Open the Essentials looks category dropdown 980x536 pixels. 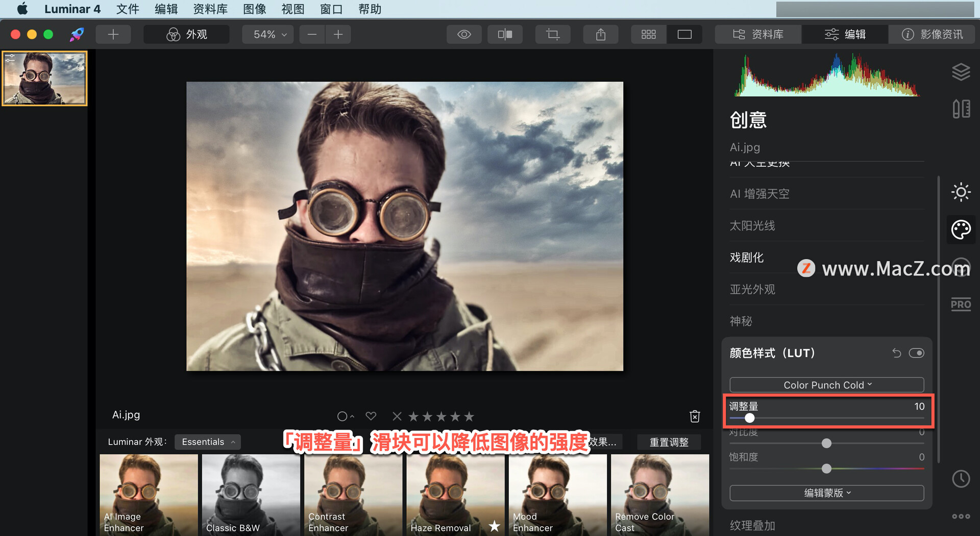[208, 442]
